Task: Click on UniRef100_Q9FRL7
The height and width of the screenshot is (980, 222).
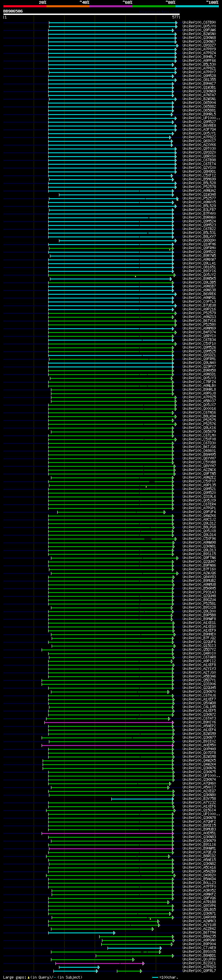Action: [x=199, y=971]
